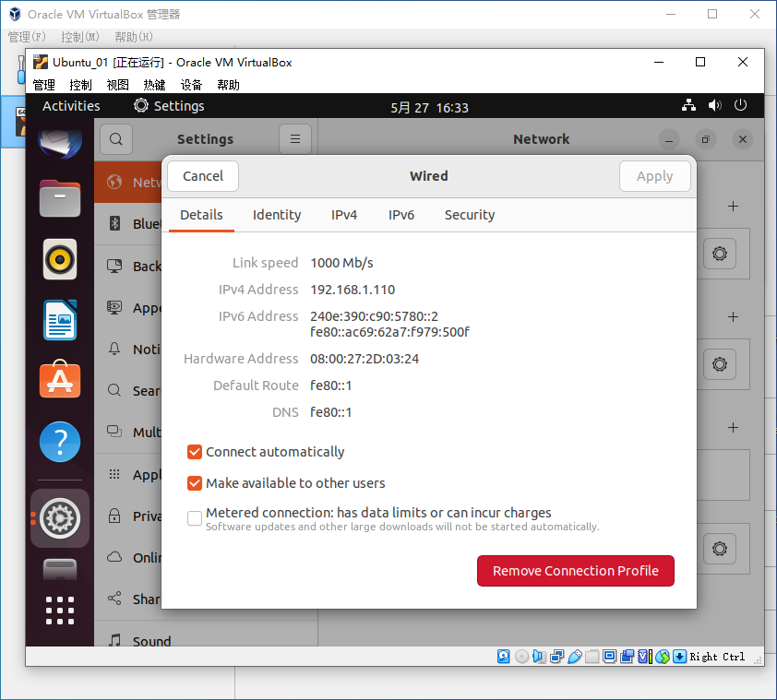Open 控制(M) menu in VirtualBox Manager
The height and width of the screenshot is (700, 777).
point(79,37)
